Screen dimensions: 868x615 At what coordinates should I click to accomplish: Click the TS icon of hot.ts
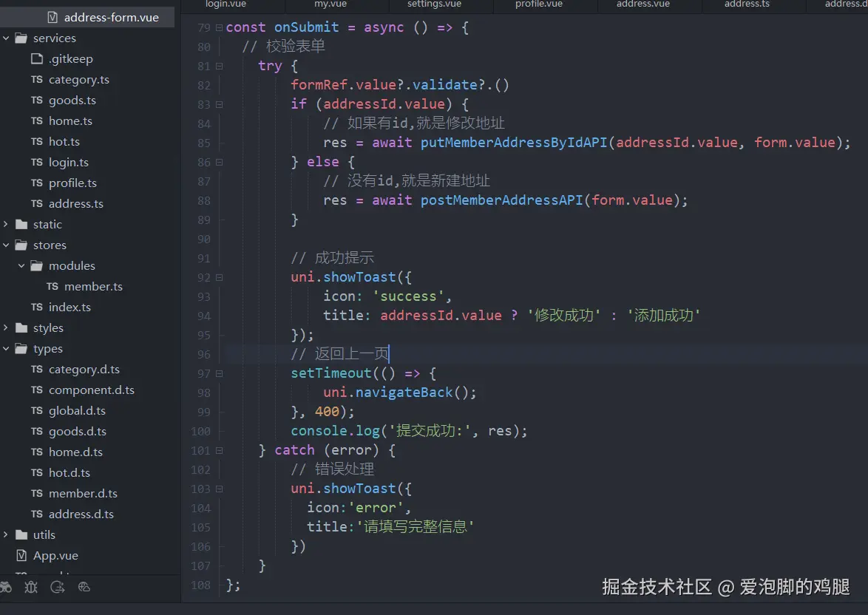(37, 142)
